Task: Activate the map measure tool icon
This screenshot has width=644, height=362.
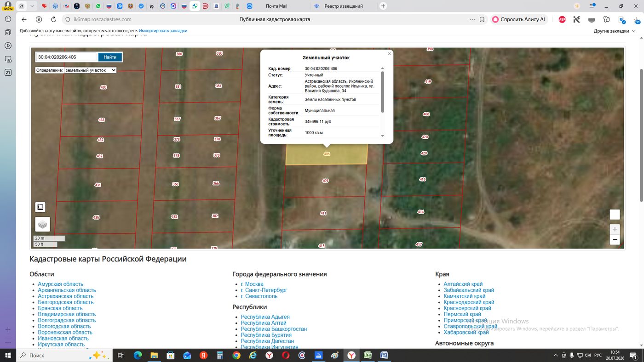Action: [x=40, y=207]
